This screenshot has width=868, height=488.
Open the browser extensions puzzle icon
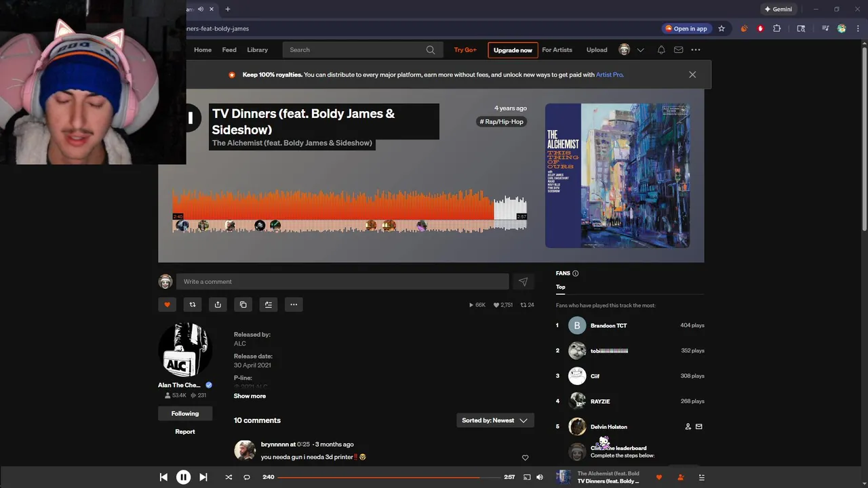pos(777,28)
